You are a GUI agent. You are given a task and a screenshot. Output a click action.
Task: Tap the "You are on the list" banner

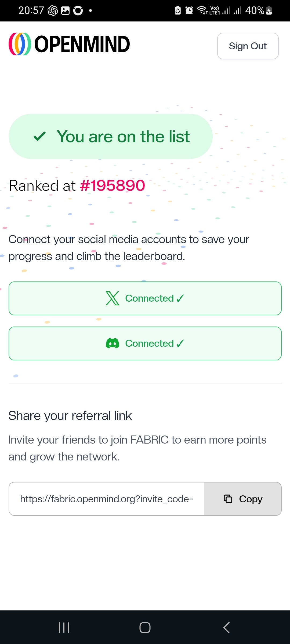111,136
